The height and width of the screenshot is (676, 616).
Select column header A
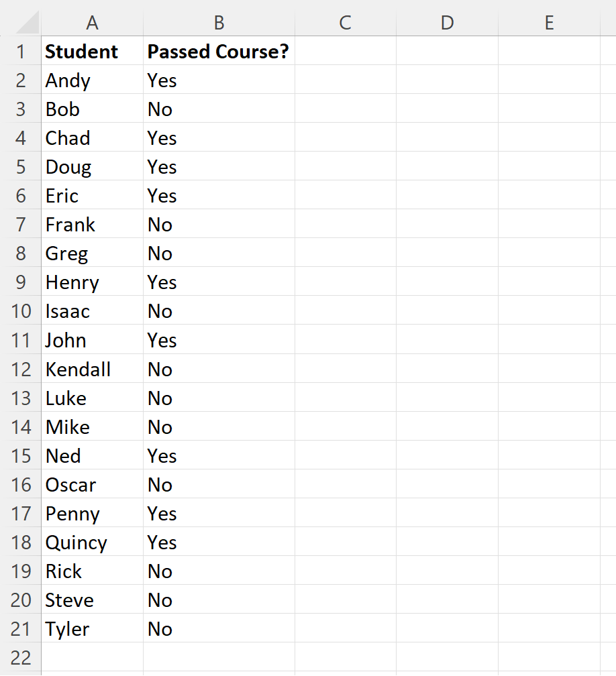(92, 22)
